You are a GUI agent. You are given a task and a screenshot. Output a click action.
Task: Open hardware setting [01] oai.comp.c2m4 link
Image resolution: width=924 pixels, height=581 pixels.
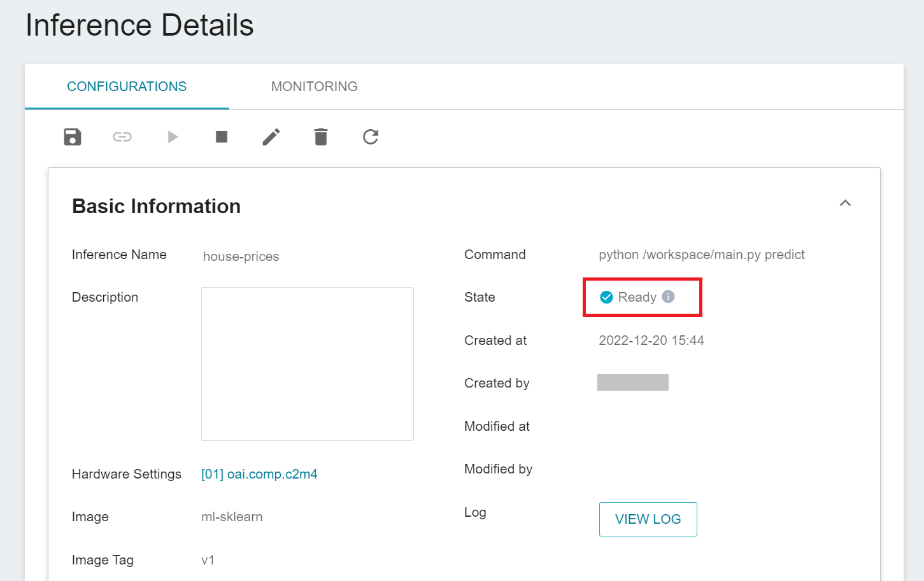pos(259,474)
